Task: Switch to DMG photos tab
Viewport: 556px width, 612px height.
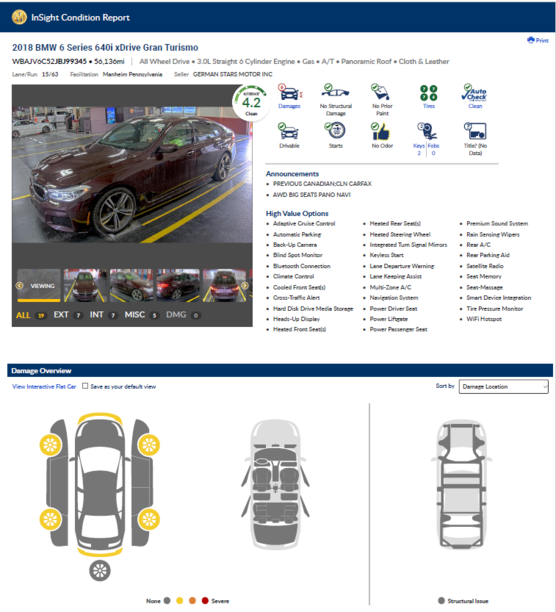Action: 183,315
